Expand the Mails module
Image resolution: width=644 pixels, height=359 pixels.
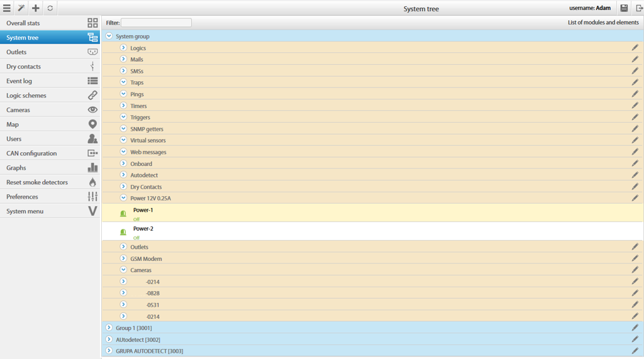tap(123, 59)
